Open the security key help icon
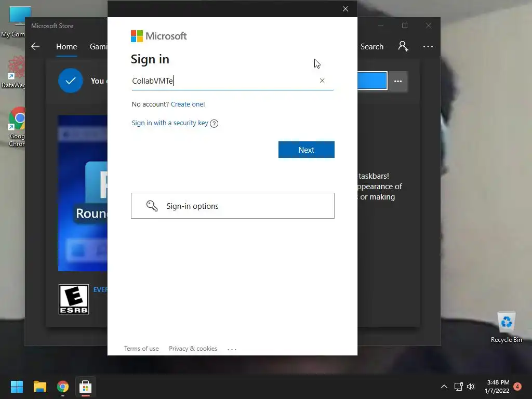 tap(214, 124)
